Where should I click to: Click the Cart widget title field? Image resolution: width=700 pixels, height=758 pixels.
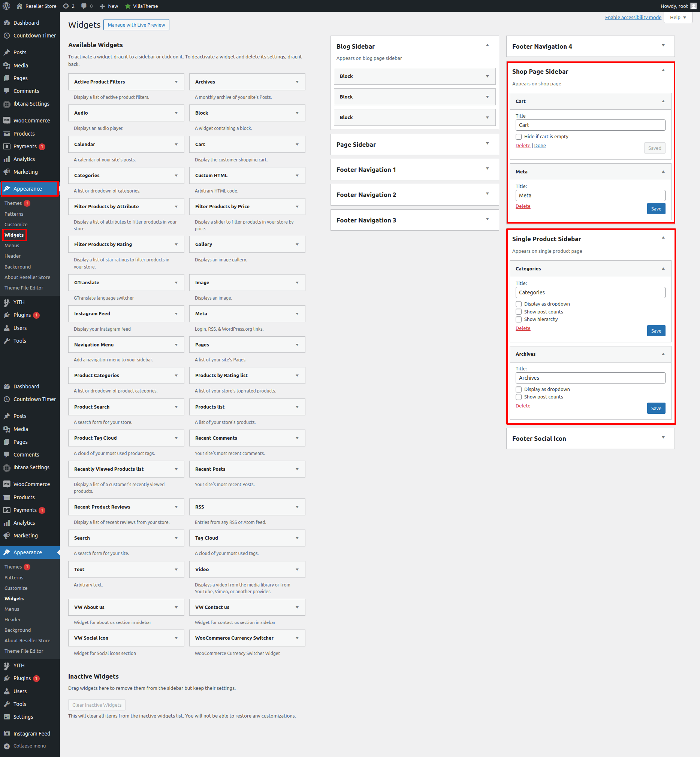[590, 125]
